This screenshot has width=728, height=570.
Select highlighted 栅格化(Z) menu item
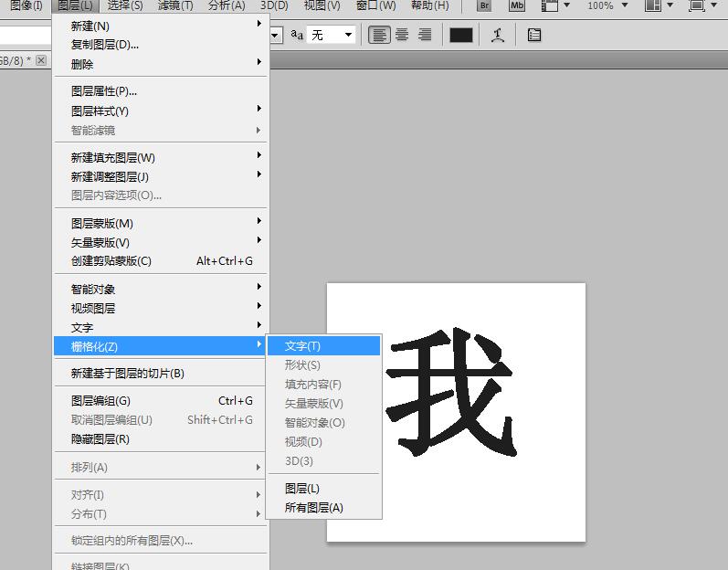[x=161, y=346]
